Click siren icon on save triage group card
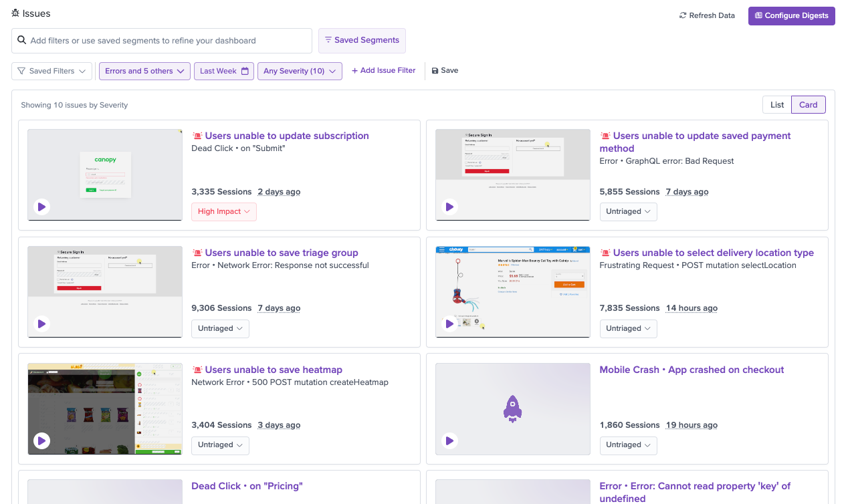This screenshot has height=504, width=850. [197, 253]
